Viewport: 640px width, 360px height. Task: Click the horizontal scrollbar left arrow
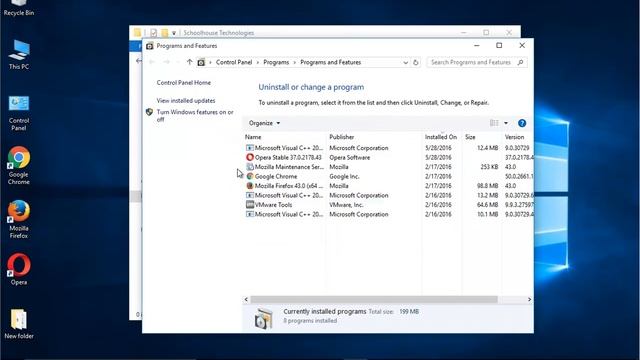coord(246,300)
